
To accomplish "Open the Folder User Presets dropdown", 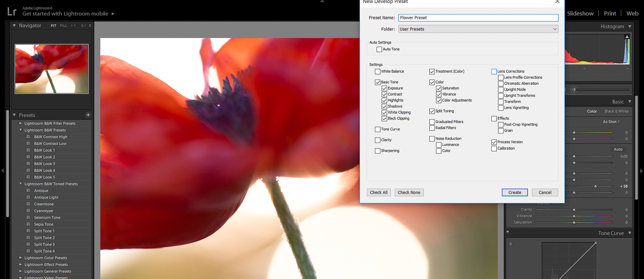I will (x=478, y=29).
